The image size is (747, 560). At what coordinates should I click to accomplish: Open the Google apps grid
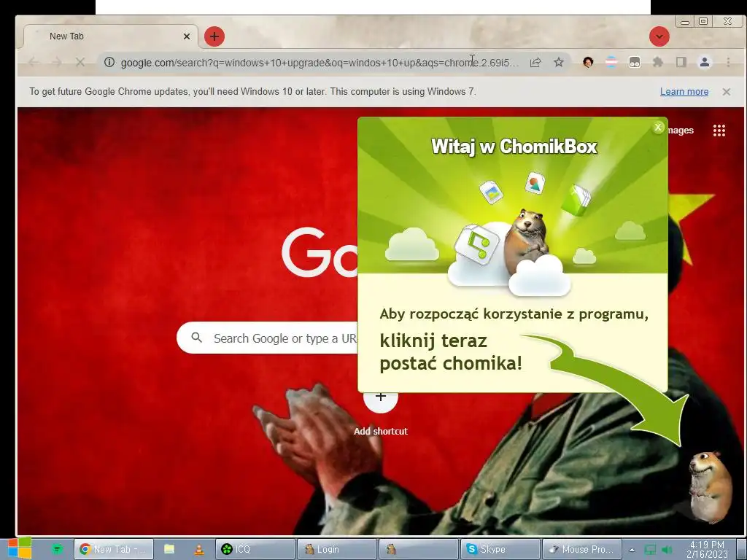coord(719,131)
